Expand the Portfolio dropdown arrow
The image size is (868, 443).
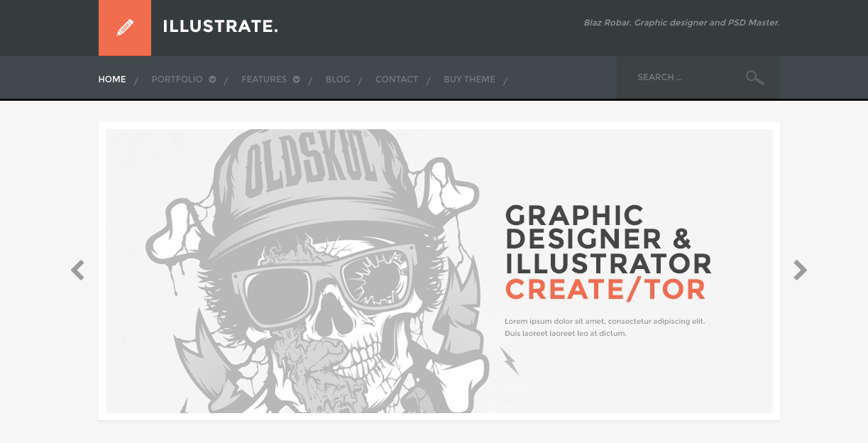212,80
